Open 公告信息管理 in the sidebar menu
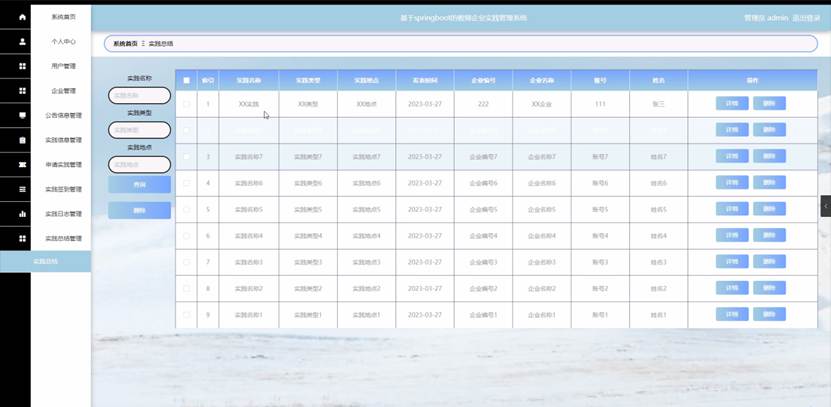This screenshot has width=831, height=407. (63, 115)
